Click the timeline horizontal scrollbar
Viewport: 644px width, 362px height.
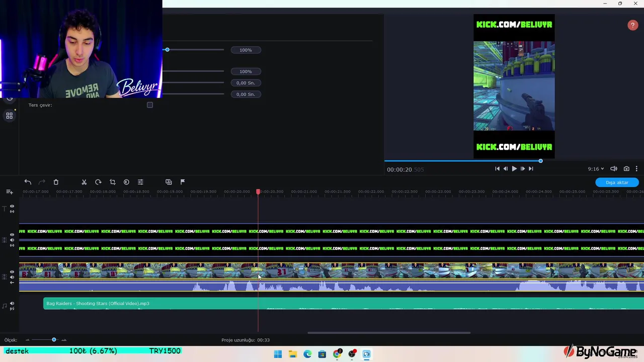[389, 333]
